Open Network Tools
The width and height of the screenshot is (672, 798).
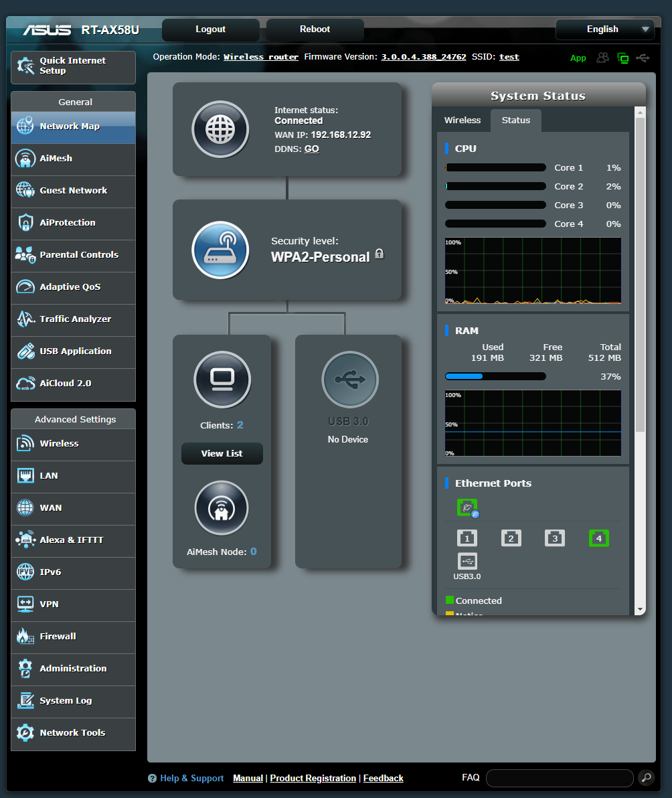73,733
